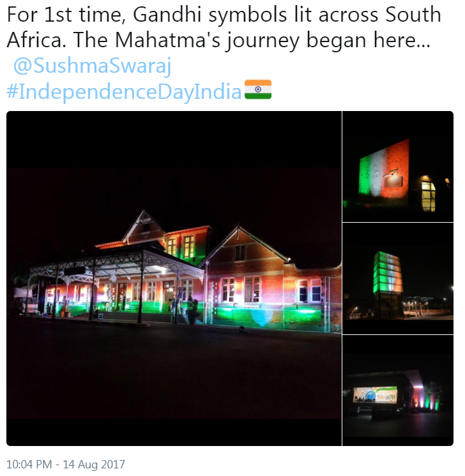Click the word 'Gandhi' in the tweet
Screen dimensions: 465x476
pyautogui.click(x=167, y=15)
